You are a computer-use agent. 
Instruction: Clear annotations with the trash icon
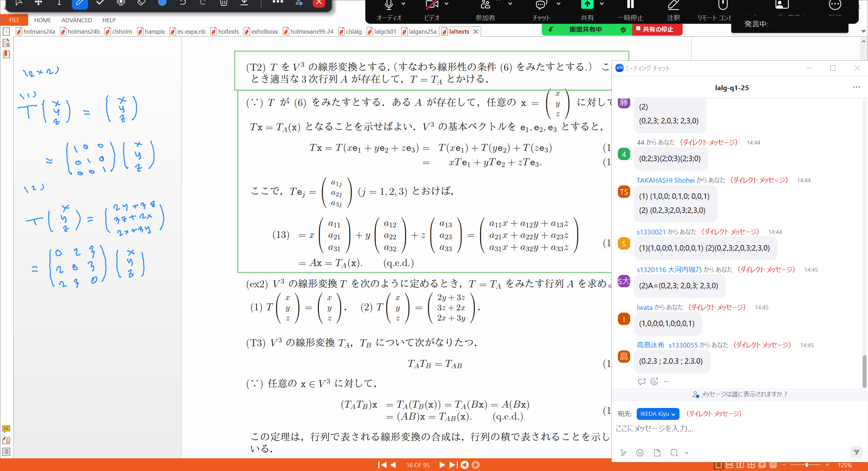(223, 3)
